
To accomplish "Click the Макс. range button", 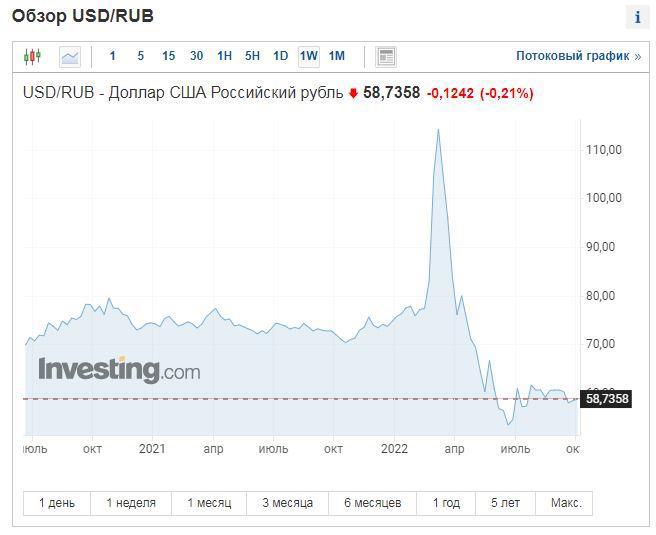I will (565, 503).
